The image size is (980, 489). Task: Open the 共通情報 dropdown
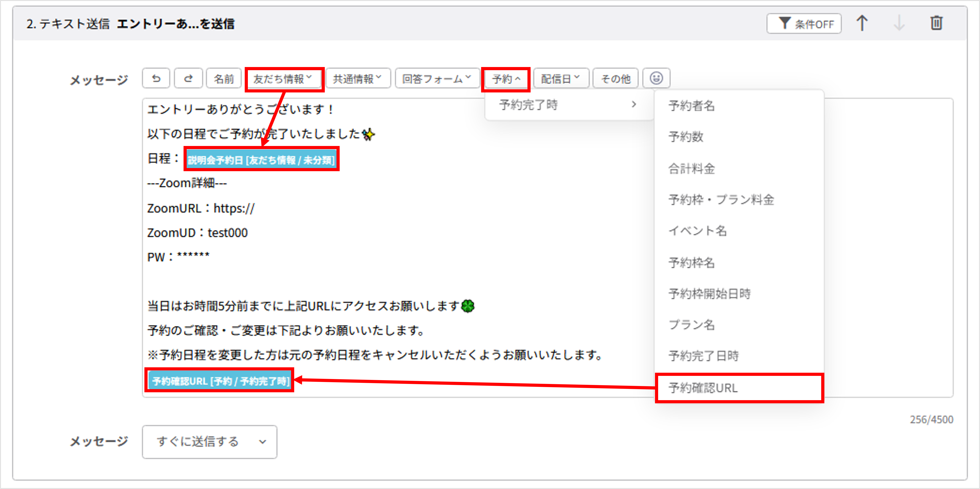tap(358, 79)
